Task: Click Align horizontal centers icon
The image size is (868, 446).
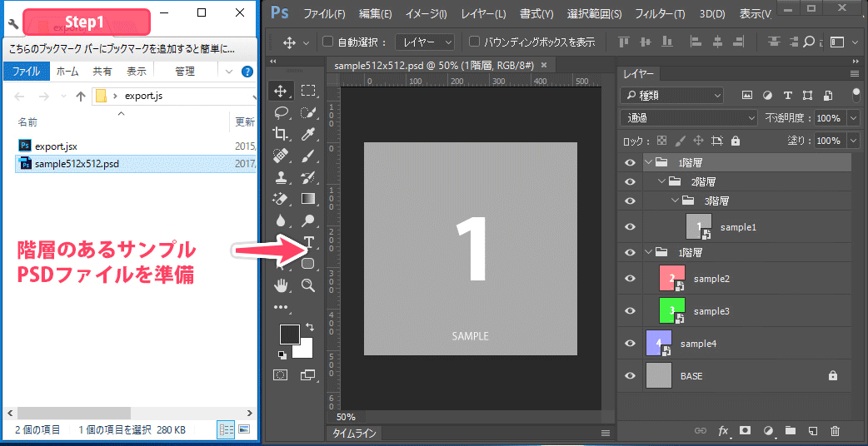Action: point(717,42)
